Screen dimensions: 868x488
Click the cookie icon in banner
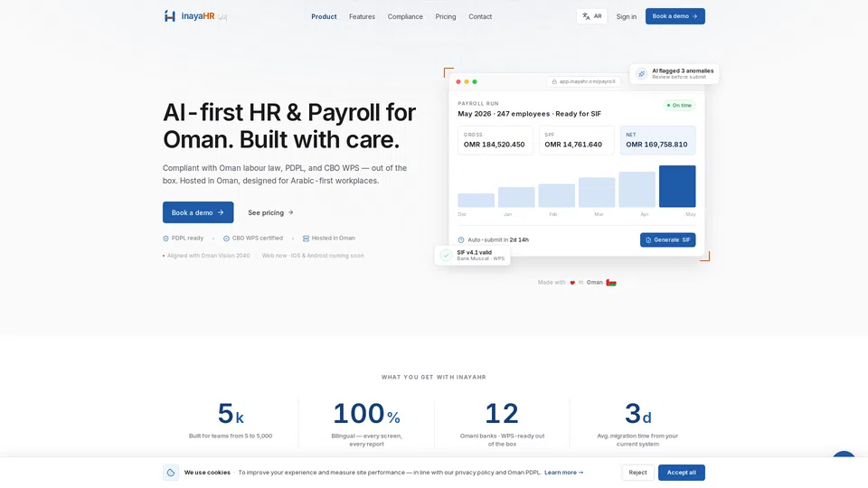[x=171, y=473]
